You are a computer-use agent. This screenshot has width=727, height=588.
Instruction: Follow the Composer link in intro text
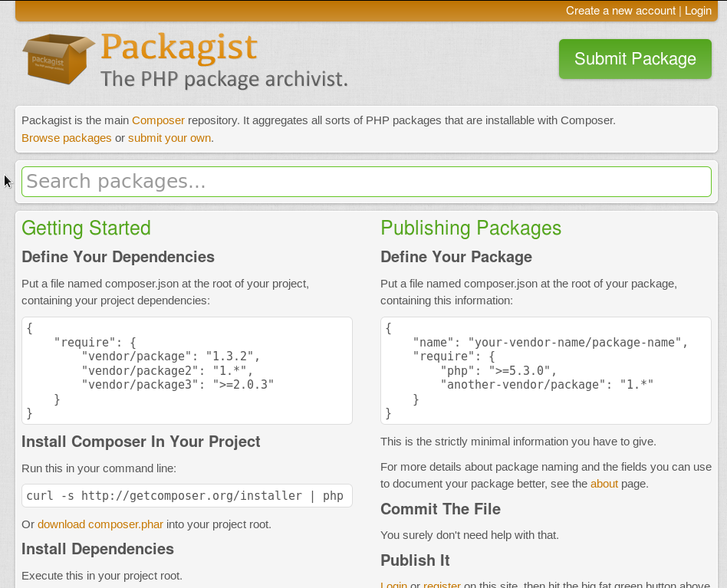click(158, 120)
